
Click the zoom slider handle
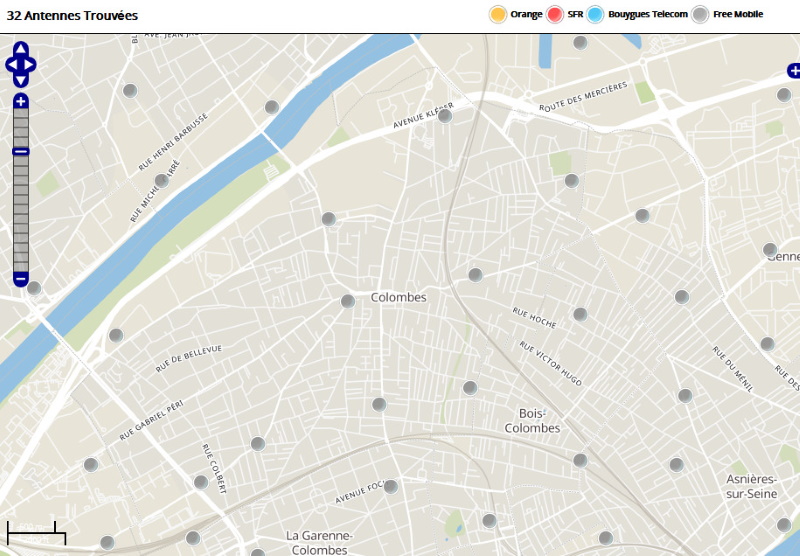point(21,151)
